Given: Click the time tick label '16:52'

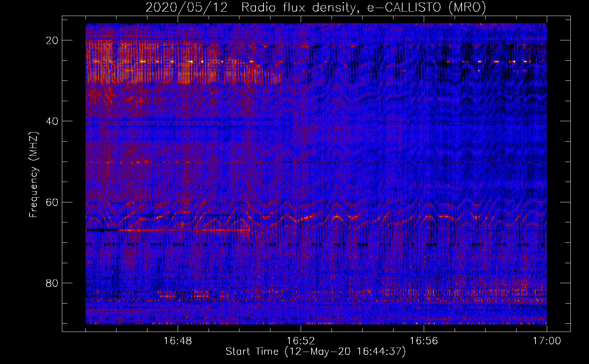Looking at the screenshot, I should 301,341.
